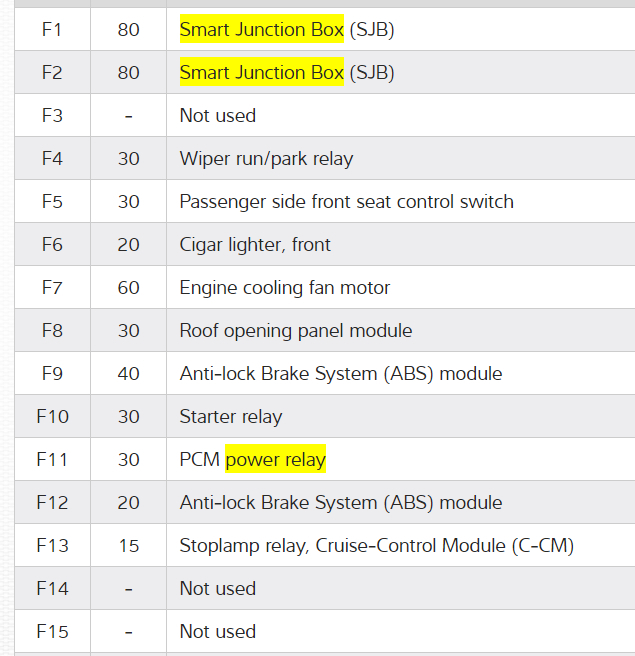This screenshot has height=656, width=635.
Task: Click the F11 fuse number cell
Action: (52, 460)
